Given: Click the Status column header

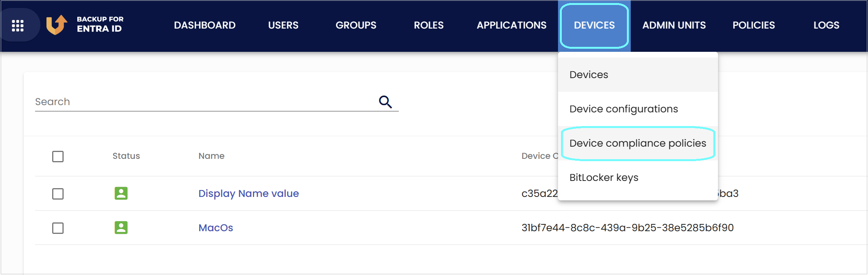Looking at the screenshot, I should coord(126,156).
